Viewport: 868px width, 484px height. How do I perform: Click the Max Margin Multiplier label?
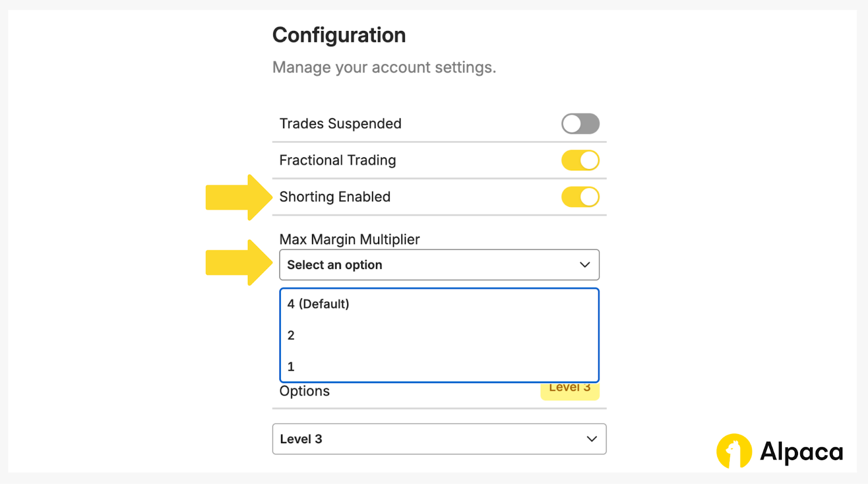click(x=349, y=239)
